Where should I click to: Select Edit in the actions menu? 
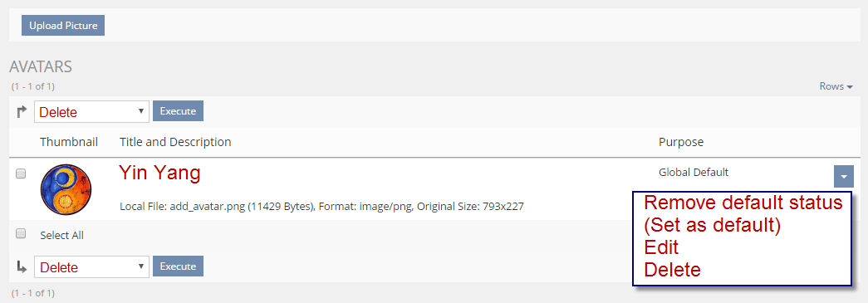[661, 247]
